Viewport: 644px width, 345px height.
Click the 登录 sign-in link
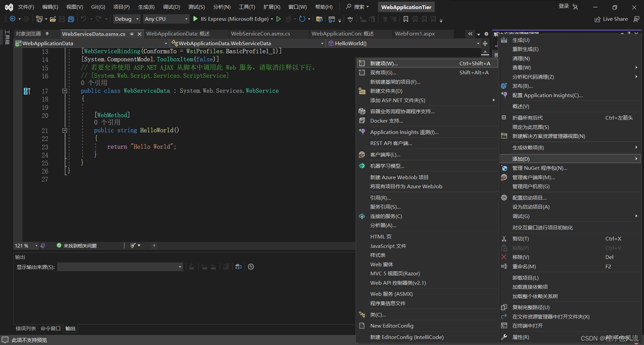pos(564,6)
